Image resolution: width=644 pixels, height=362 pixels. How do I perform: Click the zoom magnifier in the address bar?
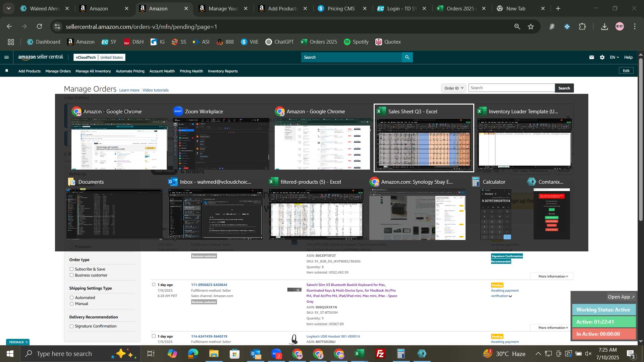[517, 26]
